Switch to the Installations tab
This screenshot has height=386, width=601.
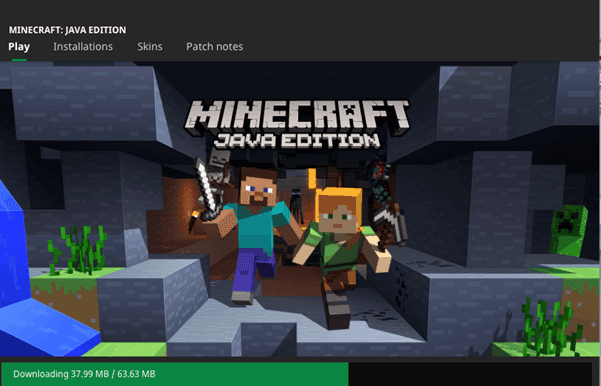click(x=83, y=47)
